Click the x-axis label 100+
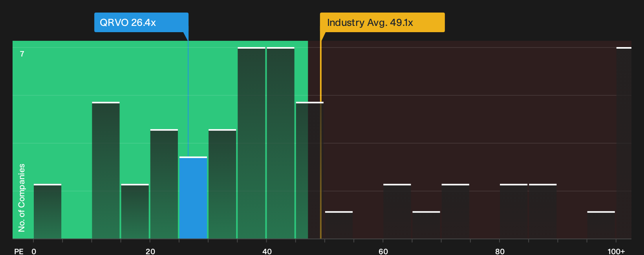Image resolution: width=644 pixels, height=255 pixels. click(x=616, y=251)
